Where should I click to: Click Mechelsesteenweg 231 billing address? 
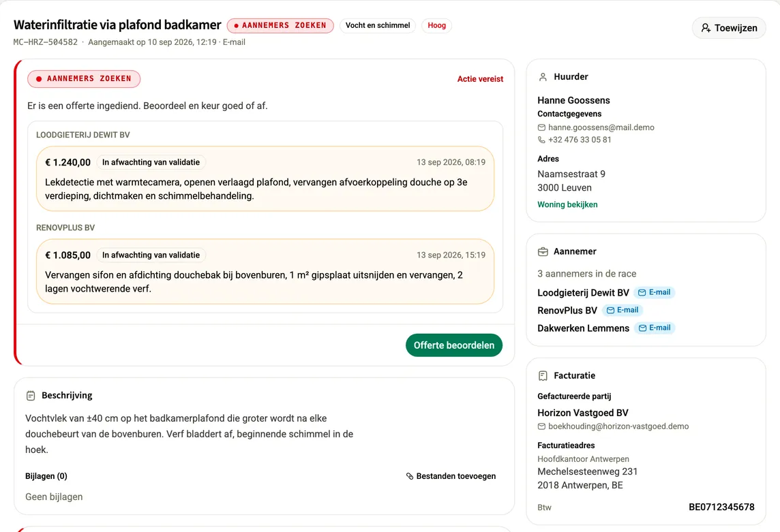click(x=588, y=471)
